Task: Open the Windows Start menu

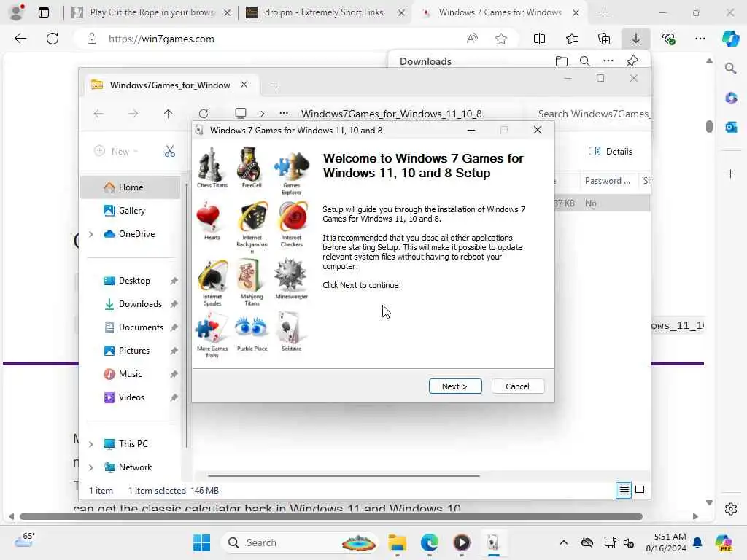Action: (x=201, y=542)
